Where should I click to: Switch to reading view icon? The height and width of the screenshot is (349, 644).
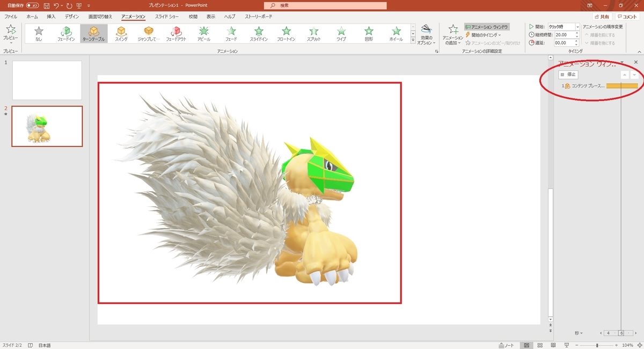553,345
